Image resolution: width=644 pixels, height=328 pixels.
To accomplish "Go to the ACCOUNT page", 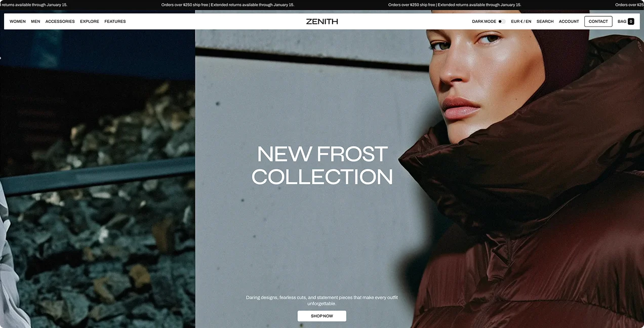I will coord(569,21).
